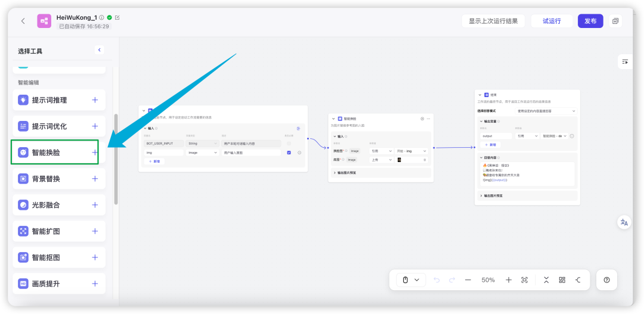The width and height of the screenshot is (644, 314).
Task: Click the 试运行 button
Action: [x=552, y=21]
